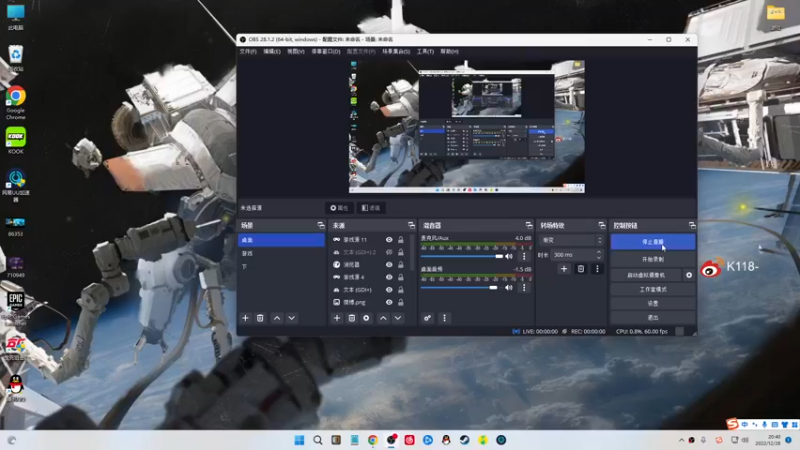Add a scene transition with the plus icon
The height and width of the screenshot is (450, 800).
(564, 269)
